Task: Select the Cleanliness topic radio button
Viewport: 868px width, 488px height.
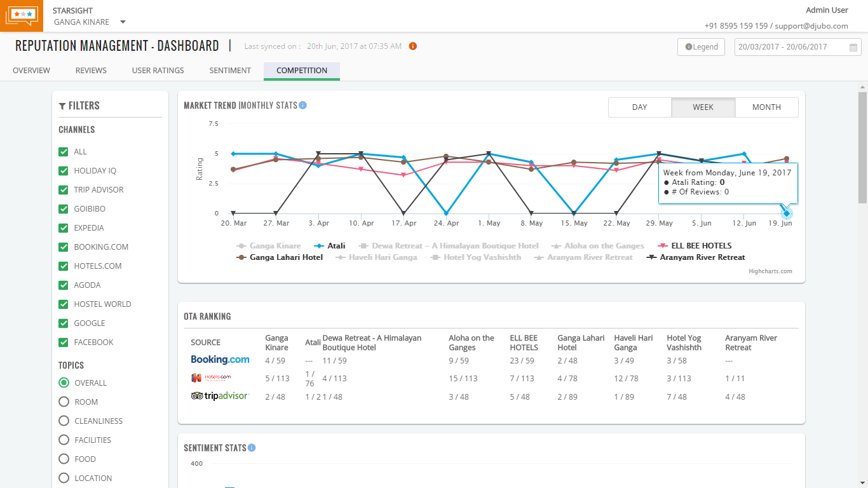Action: pos(64,421)
